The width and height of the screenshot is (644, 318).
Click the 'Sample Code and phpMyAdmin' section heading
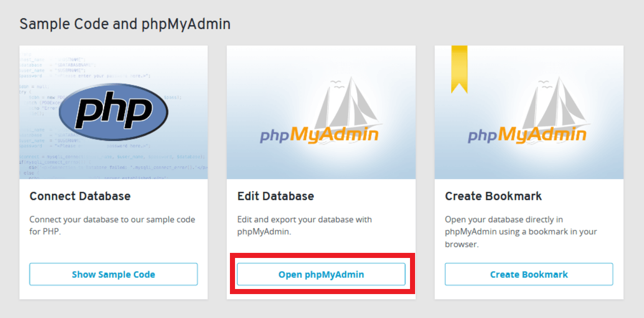click(125, 23)
